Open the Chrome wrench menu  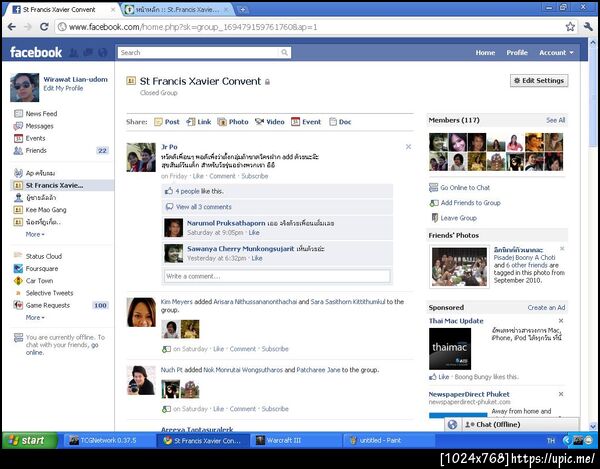tap(588, 27)
